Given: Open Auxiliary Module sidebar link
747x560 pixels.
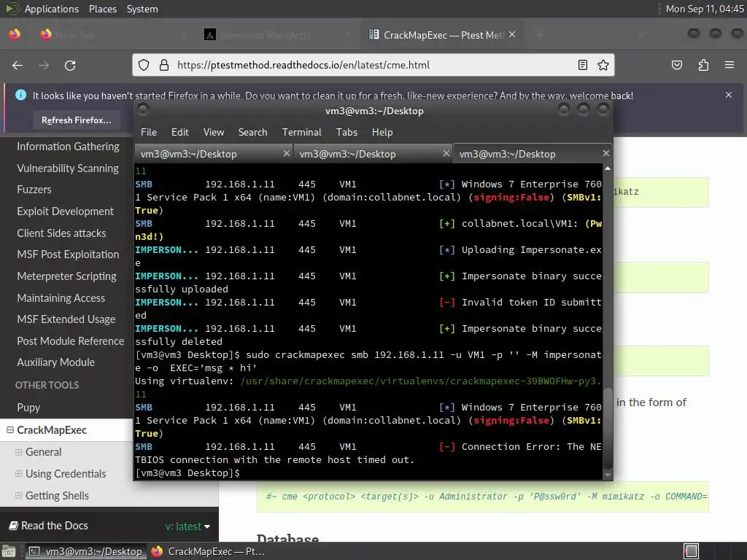Looking at the screenshot, I should tap(55, 362).
